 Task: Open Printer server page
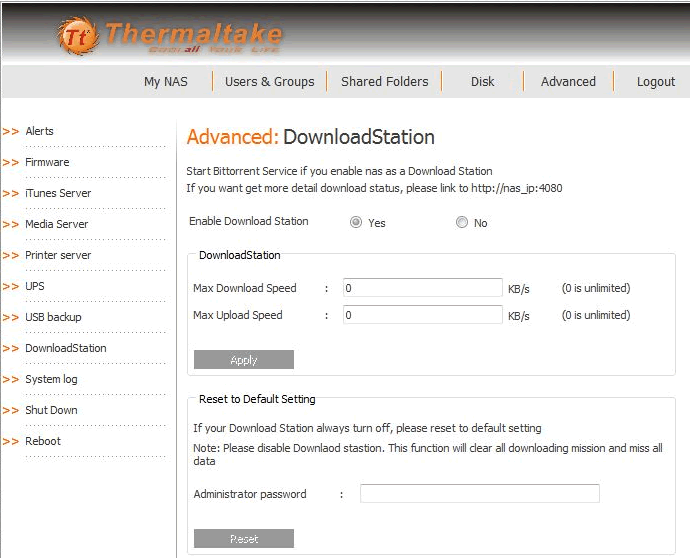[x=58, y=255]
